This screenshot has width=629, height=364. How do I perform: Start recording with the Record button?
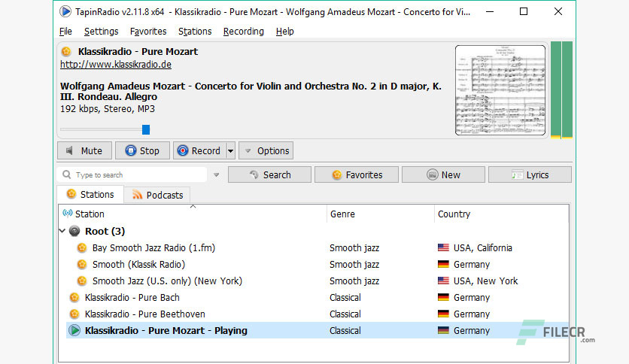click(199, 150)
